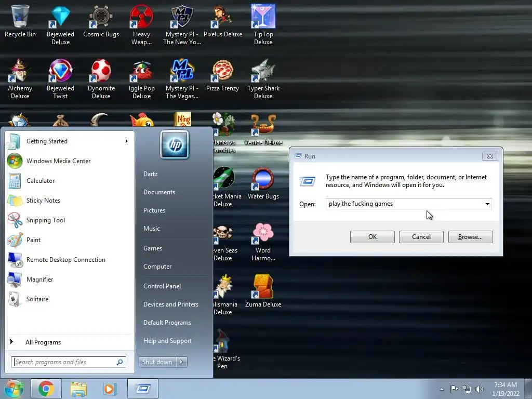This screenshot has height=399, width=532.
Task: Open Action Center flag tray icon
Action: [x=454, y=389]
